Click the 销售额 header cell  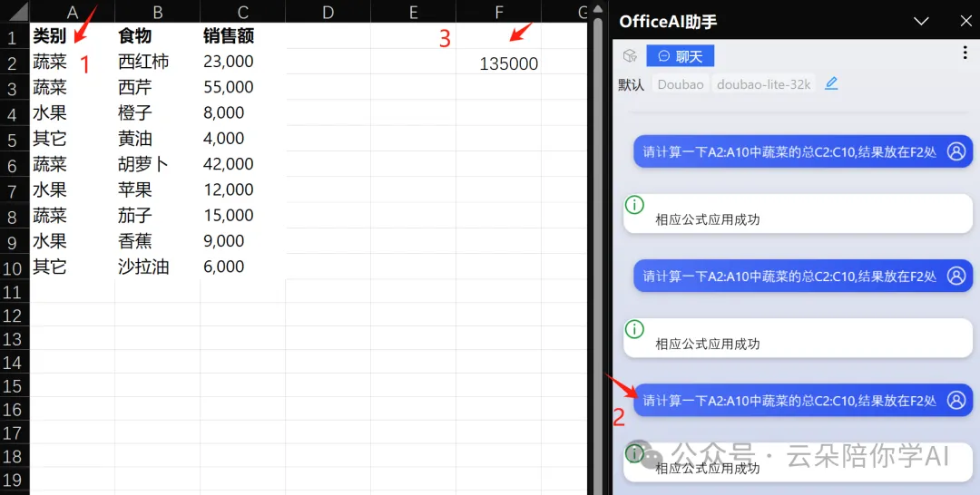(x=243, y=36)
